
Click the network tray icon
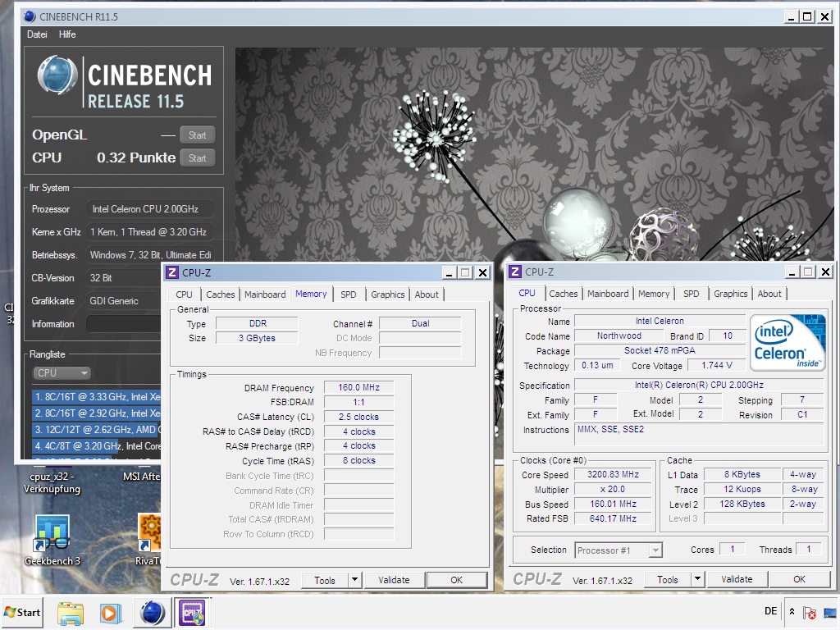point(831,612)
